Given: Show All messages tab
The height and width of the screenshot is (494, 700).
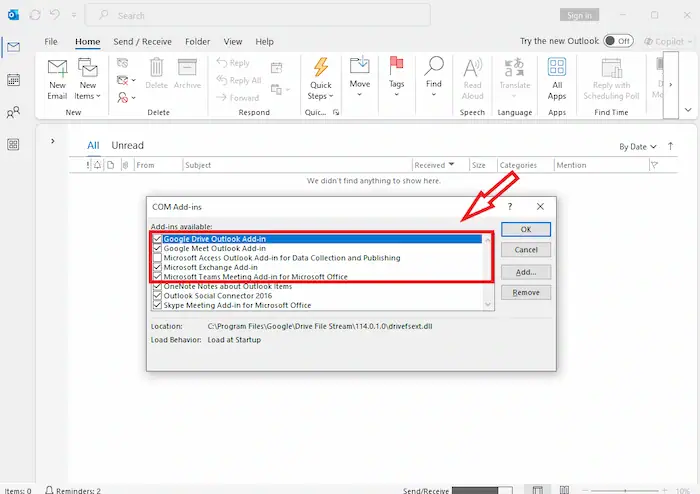Looking at the screenshot, I should pos(93,145).
